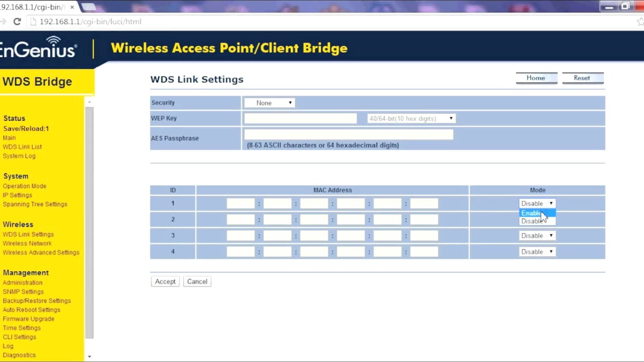Open Mode dropdown for ID 4

coord(537,252)
